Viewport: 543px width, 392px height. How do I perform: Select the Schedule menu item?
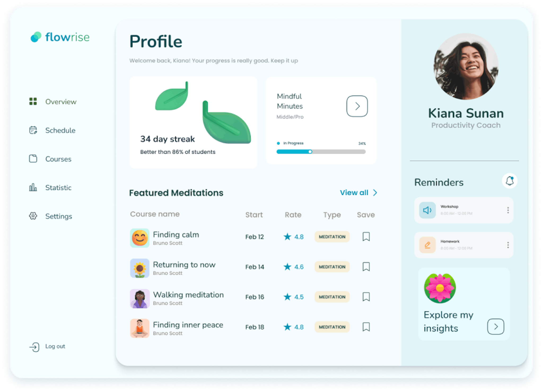pyautogui.click(x=60, y=130)
